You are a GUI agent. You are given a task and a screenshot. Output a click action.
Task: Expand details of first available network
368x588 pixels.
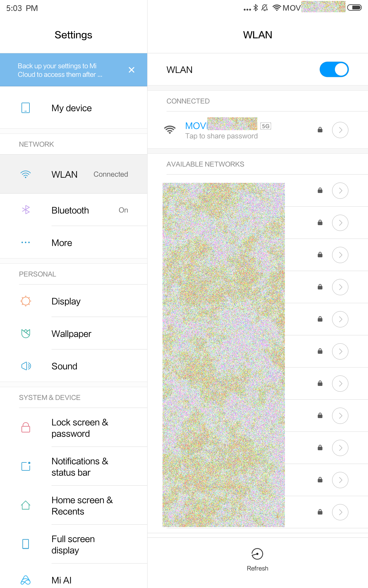(340, 190)
